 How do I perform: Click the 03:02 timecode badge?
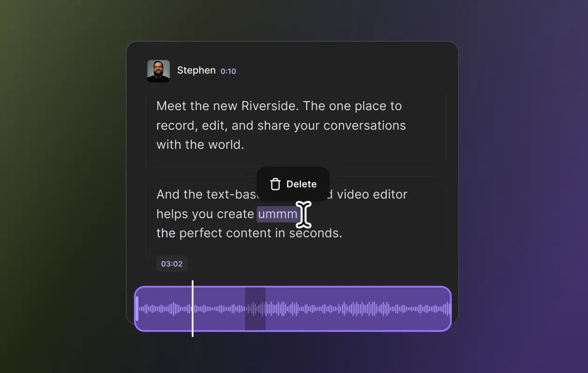coord(172,263)
